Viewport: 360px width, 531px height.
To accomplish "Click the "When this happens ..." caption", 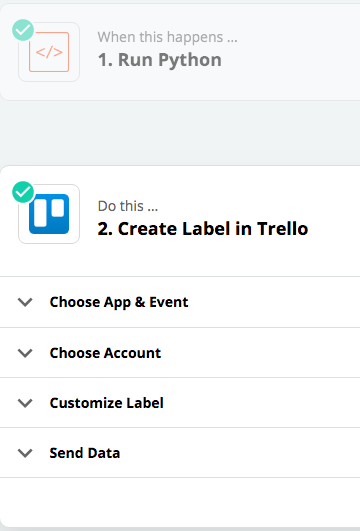I will 168,37.
